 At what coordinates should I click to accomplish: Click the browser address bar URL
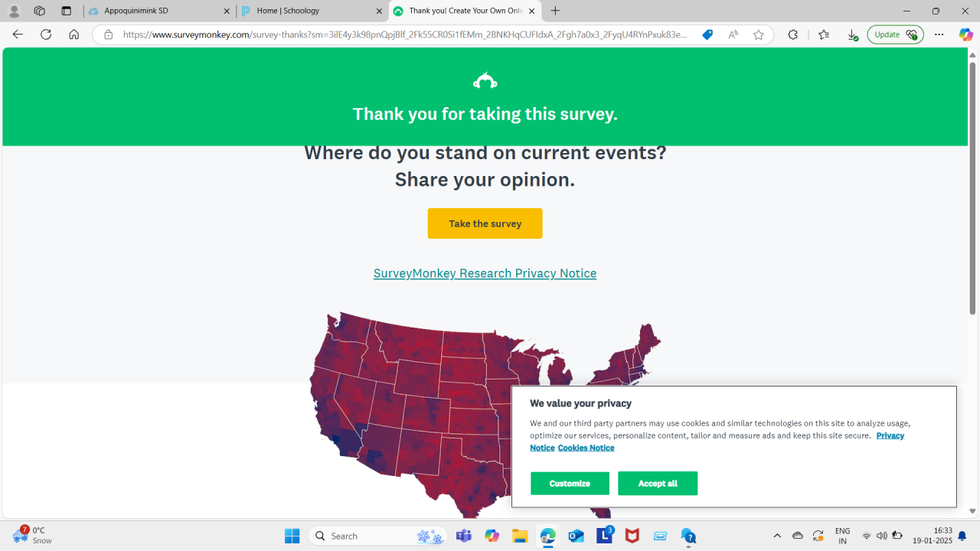406,34
